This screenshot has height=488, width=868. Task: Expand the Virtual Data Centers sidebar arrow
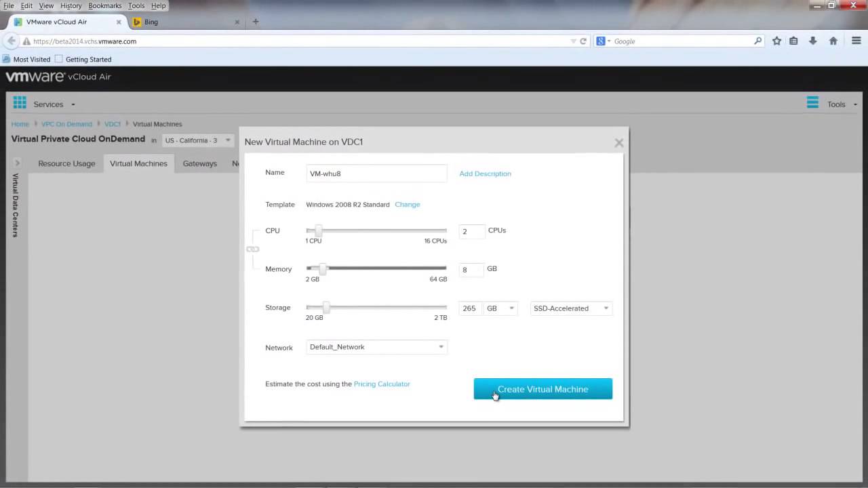(x=17, y=163)
